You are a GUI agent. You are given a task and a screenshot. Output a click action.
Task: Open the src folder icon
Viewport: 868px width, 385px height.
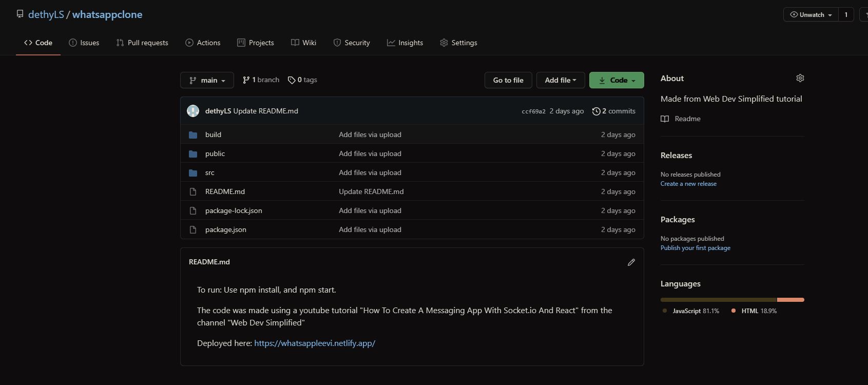[193, 172]
